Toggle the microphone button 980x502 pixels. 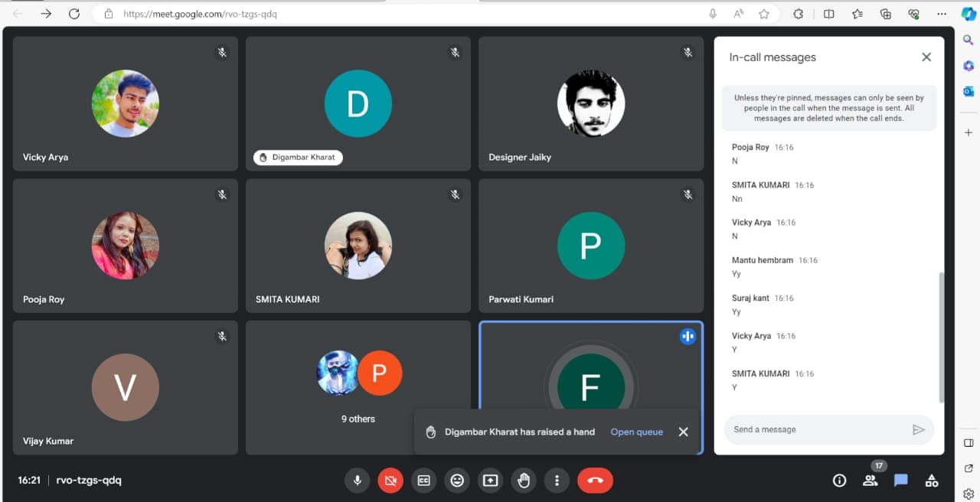pos(357,481)
